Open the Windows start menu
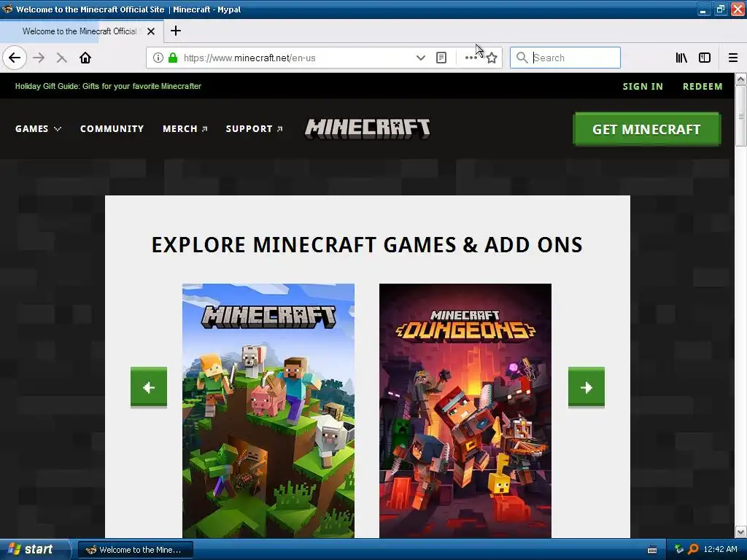747x560 pixels. pyautogui.click(x=34, y=550)
